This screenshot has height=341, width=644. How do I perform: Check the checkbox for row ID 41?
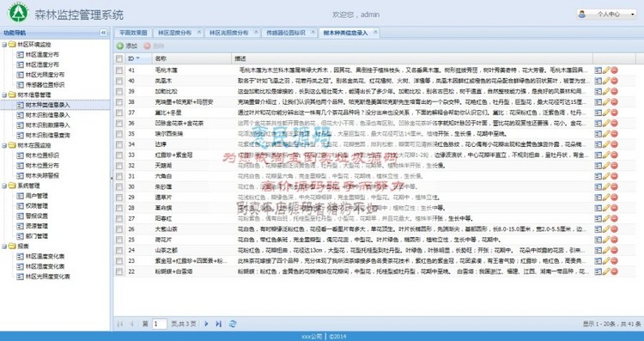tap(119, 70)
